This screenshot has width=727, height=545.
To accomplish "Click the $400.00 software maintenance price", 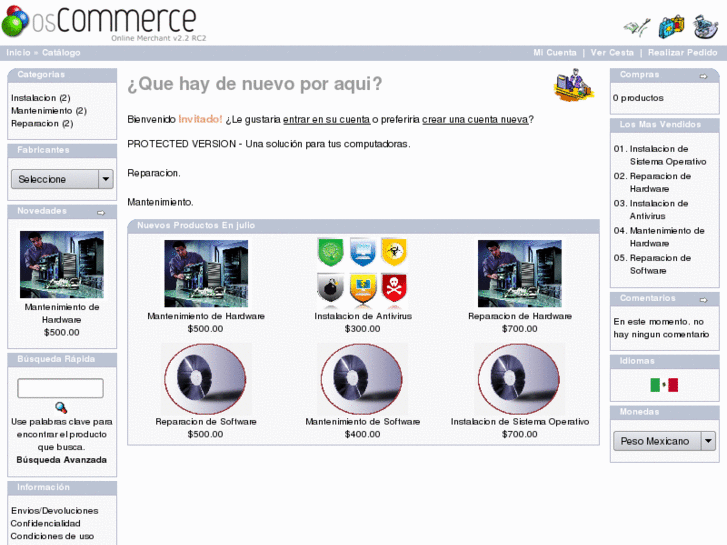I will [x=363, y=434].
